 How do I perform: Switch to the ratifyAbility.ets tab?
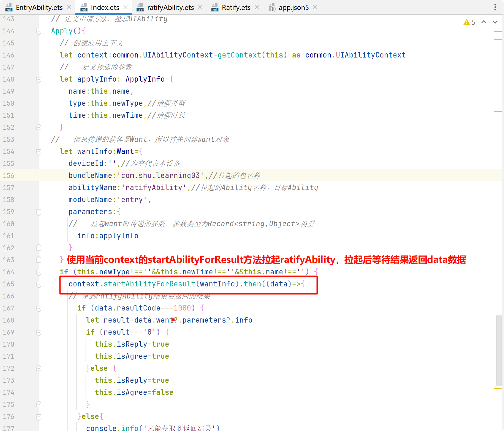(x=171, y=7)
